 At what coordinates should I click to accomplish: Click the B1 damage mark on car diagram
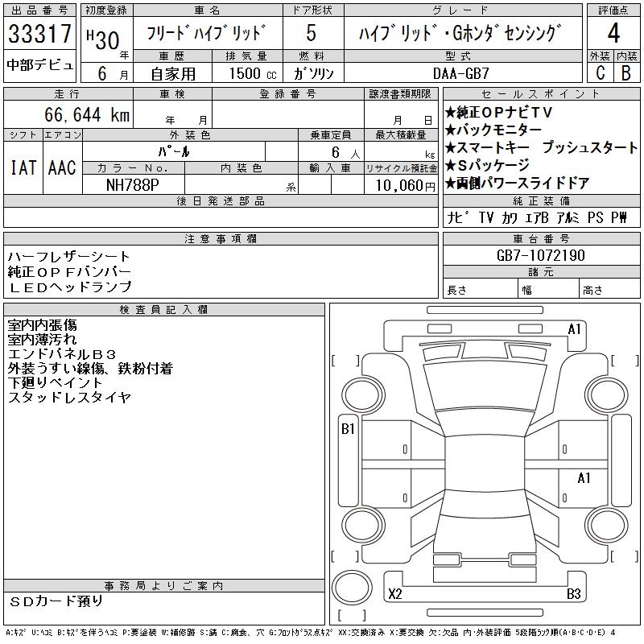(x=348, y=429)
